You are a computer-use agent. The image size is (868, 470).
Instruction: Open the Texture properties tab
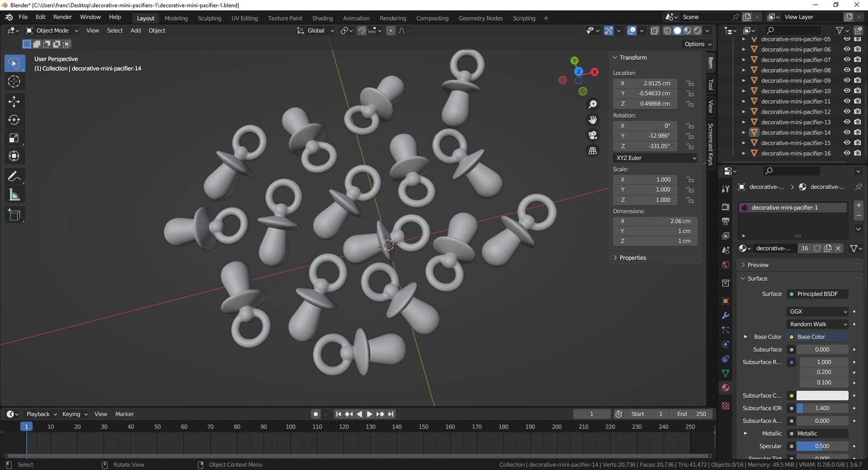(x=726, y=406)
